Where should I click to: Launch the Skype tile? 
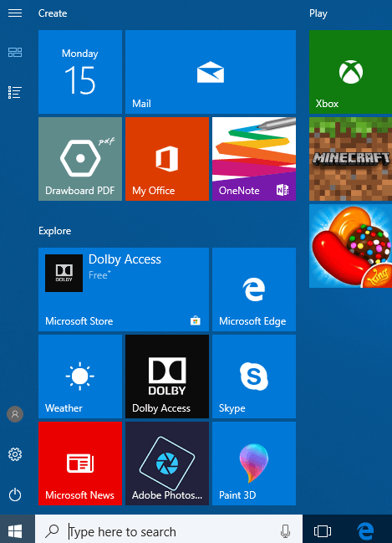pyautogui.click(x=254, y=376)
